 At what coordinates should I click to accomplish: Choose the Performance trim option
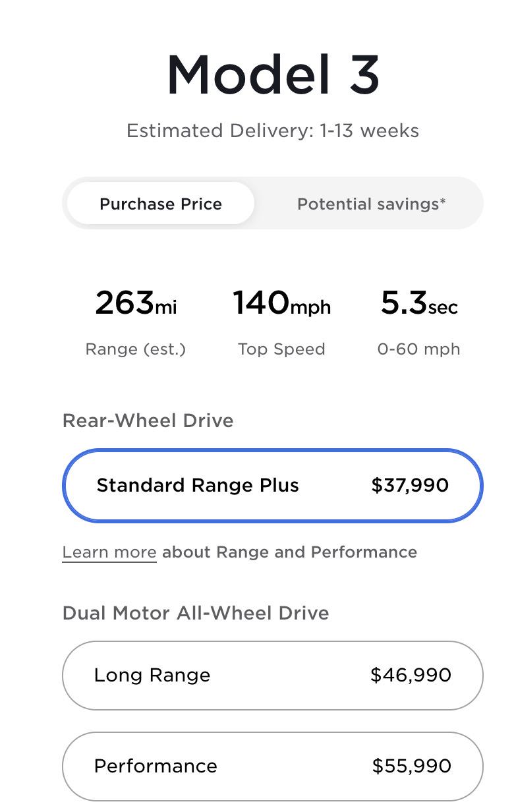pyautogui.click(x=273, y=767)
